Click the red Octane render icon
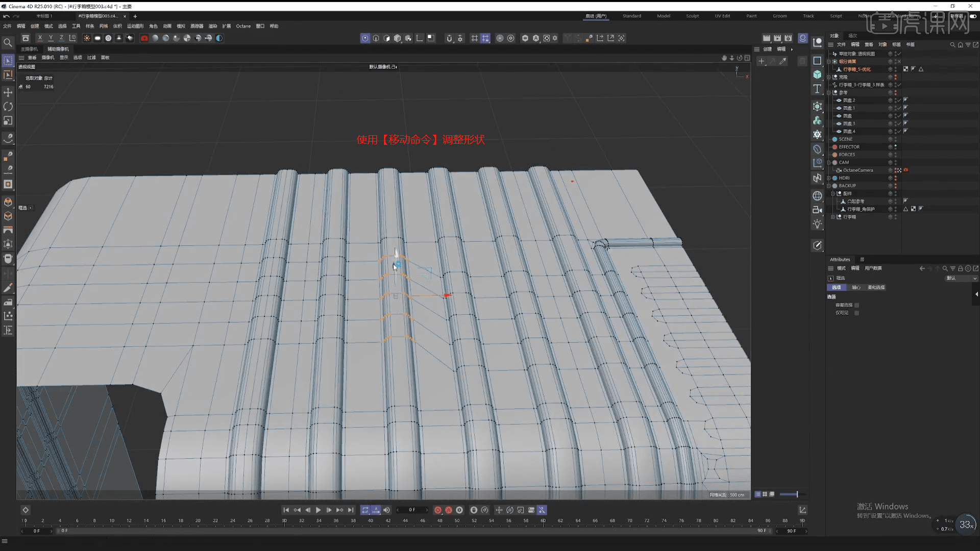The image size is (980, 551). [x=144, y=38]
